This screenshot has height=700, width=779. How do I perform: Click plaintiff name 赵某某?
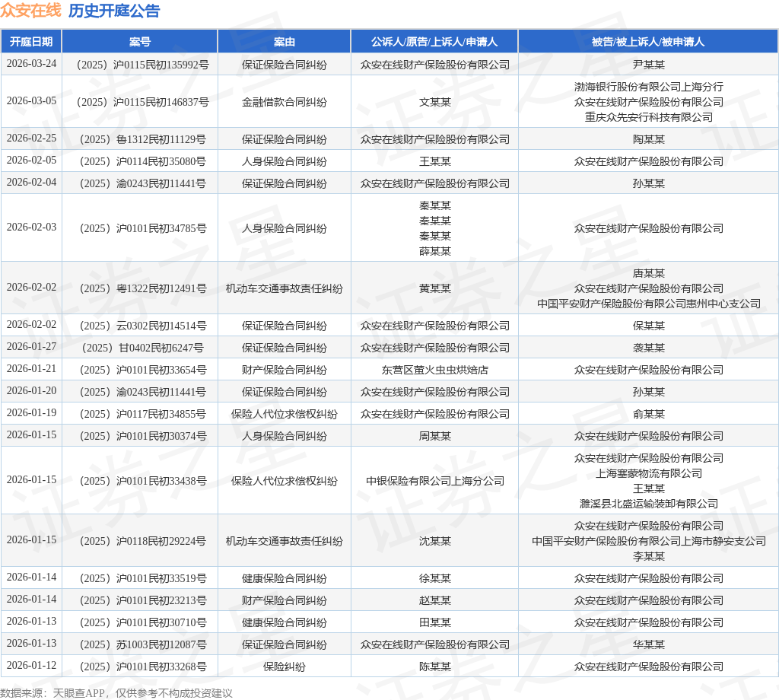[434, 600]
